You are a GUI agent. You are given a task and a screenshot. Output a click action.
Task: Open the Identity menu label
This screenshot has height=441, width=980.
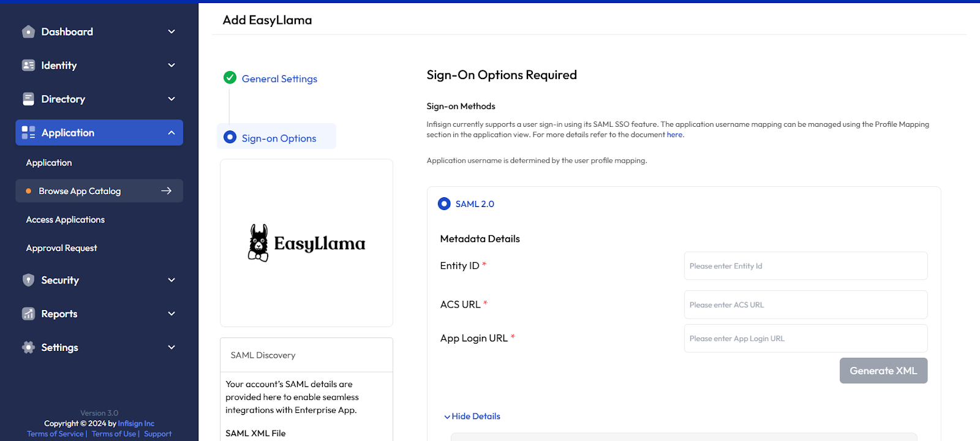pos(59,66)
